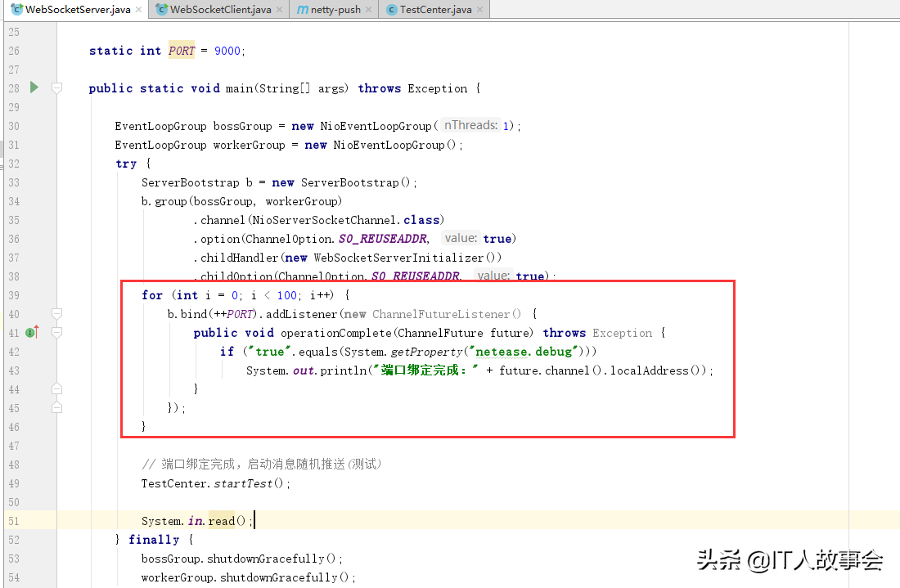Close the TestCenter.java tab
Image resolution: width=900 pixels, height=588 pixels.
point(481,10)
